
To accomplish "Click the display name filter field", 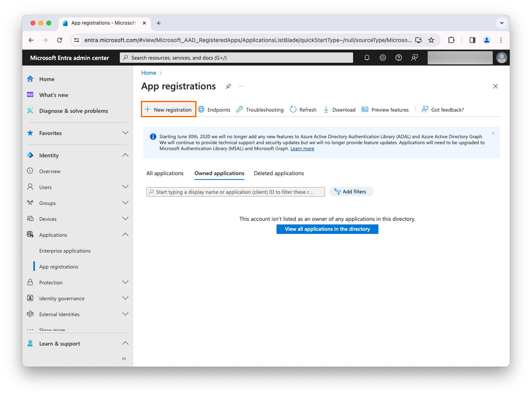I will 235,191.
